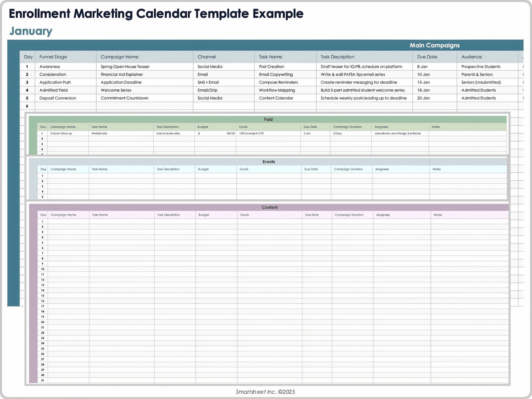Screen dimensions: 532x399
Task: Select the "Content" section header
Action: [269, 207]
